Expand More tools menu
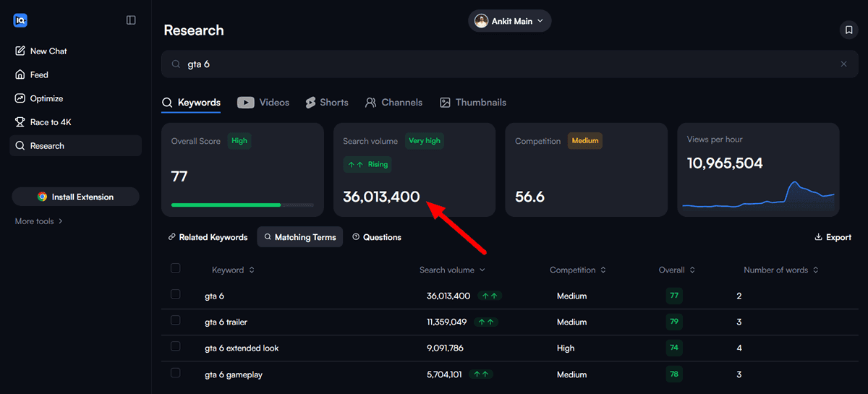This screenshot has height=394, width=868. (39, 221)
